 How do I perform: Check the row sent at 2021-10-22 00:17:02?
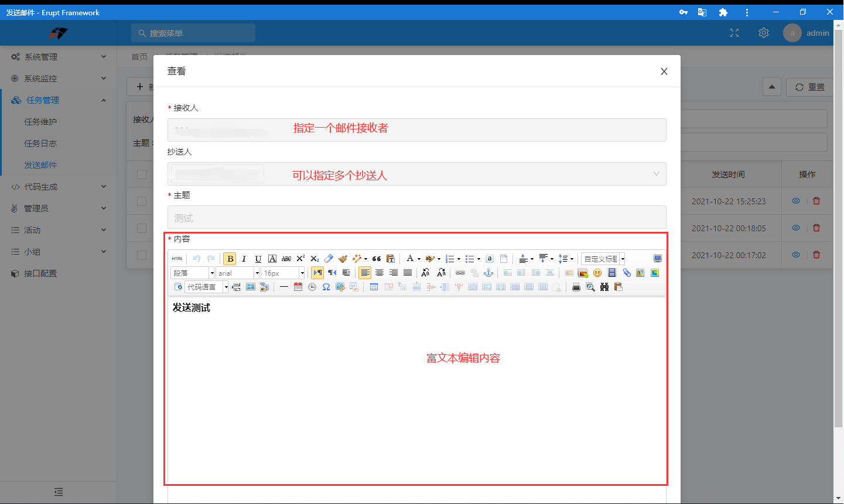tap(142, 255)
